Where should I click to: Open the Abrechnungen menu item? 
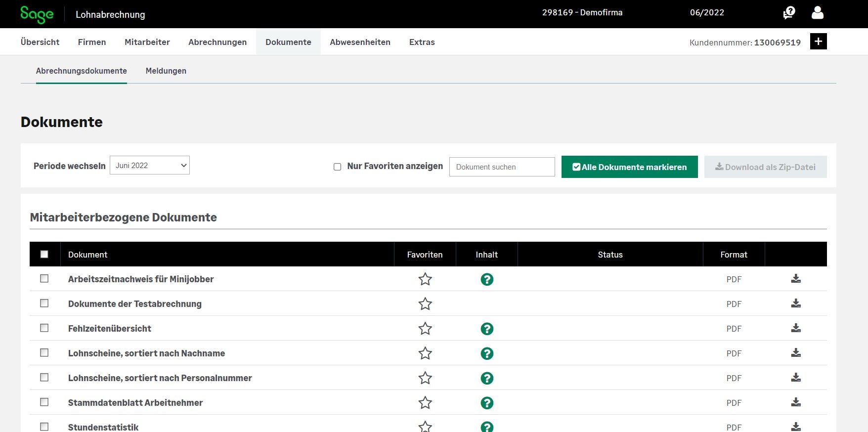[x=217, y=42]
